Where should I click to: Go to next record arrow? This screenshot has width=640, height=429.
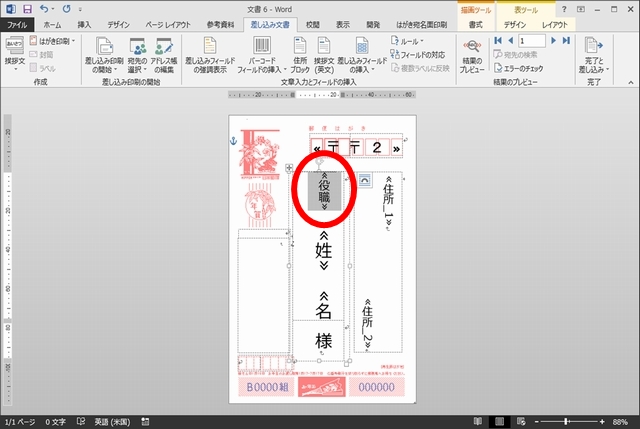point(553,40)
